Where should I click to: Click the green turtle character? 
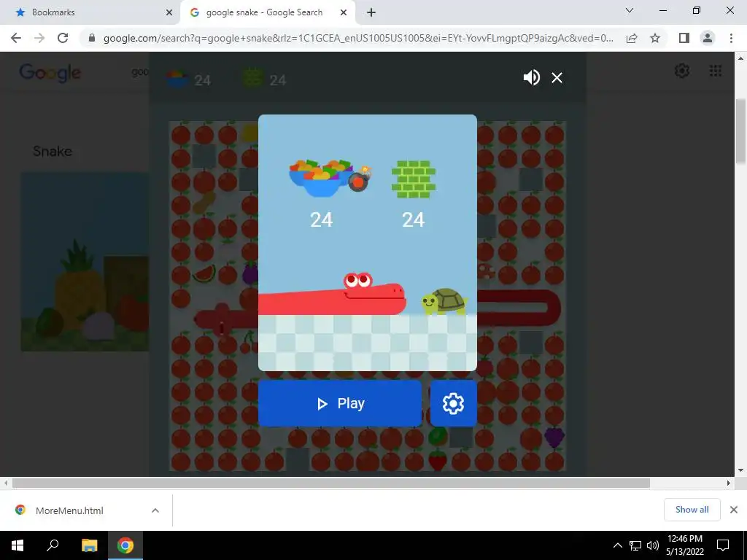click(x=444, y=301)
